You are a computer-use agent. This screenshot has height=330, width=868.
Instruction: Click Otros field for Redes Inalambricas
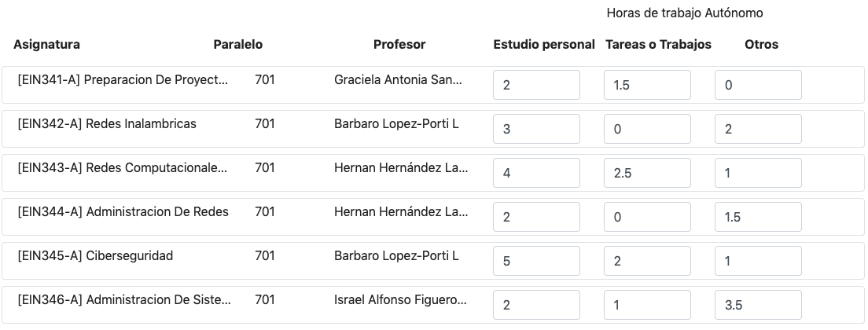click(x=758, y=129)
